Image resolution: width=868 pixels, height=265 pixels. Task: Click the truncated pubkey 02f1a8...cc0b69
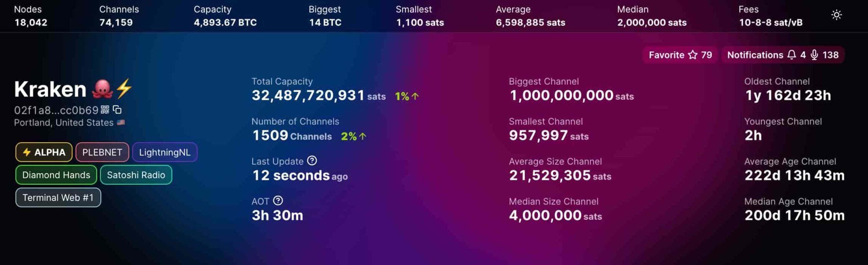(56, 110)
